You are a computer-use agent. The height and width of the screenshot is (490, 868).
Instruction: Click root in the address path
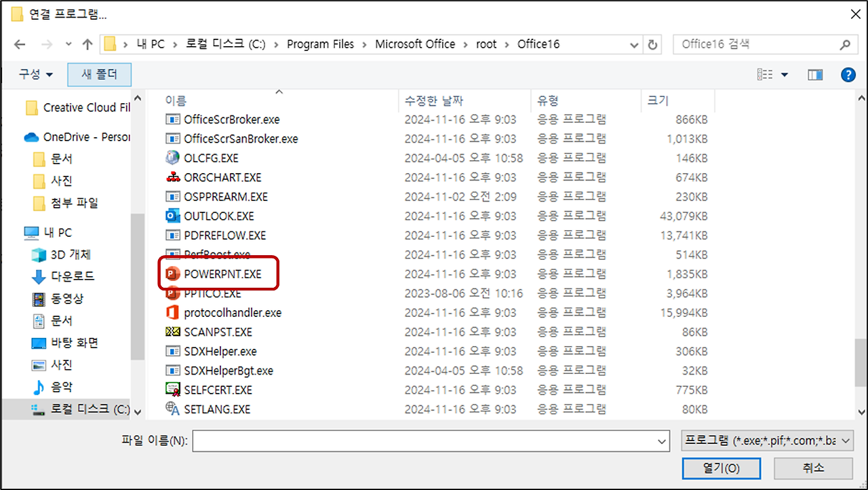[x=486, y=44]
